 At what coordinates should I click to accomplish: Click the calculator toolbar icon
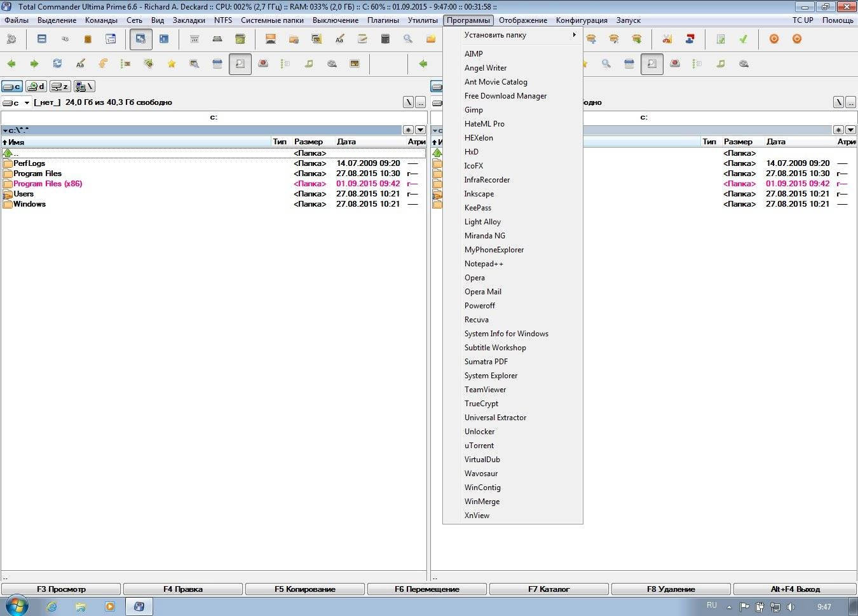coord(385,39)
